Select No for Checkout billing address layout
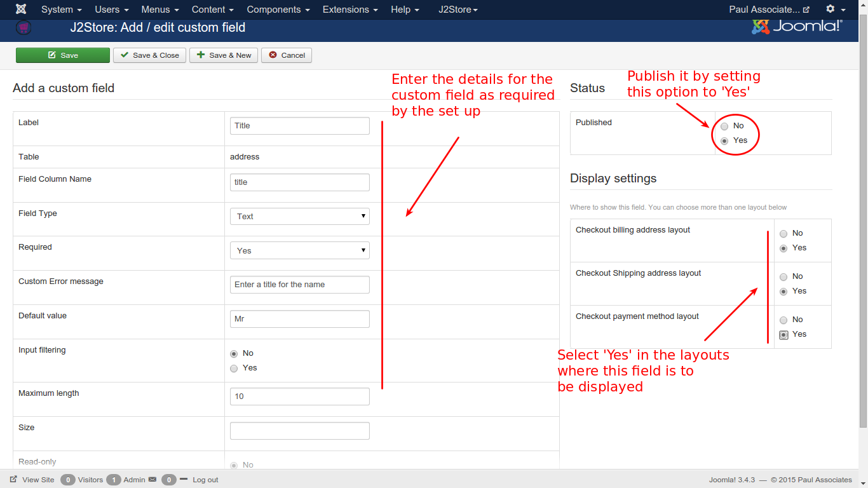 [x=783, y=234]
